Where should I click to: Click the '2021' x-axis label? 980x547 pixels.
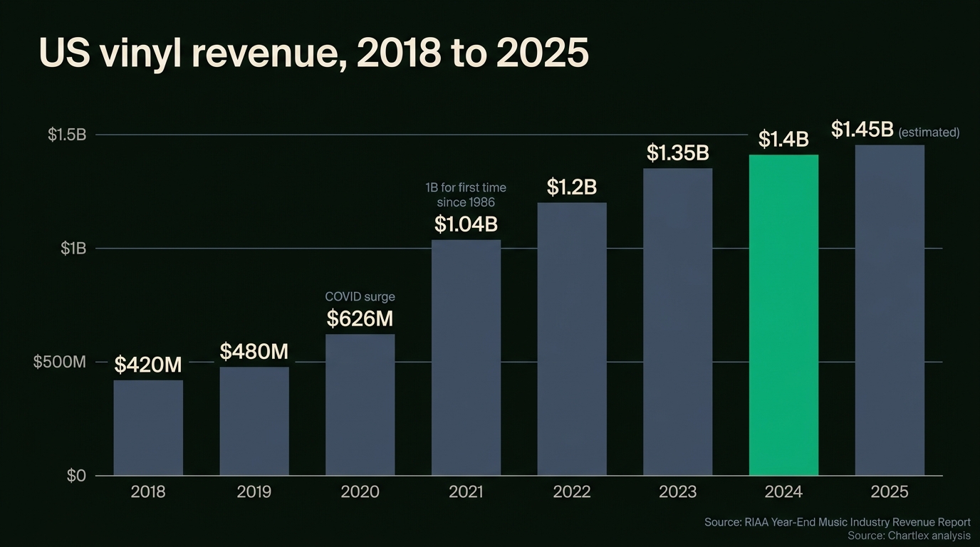(x=466, y=492)
